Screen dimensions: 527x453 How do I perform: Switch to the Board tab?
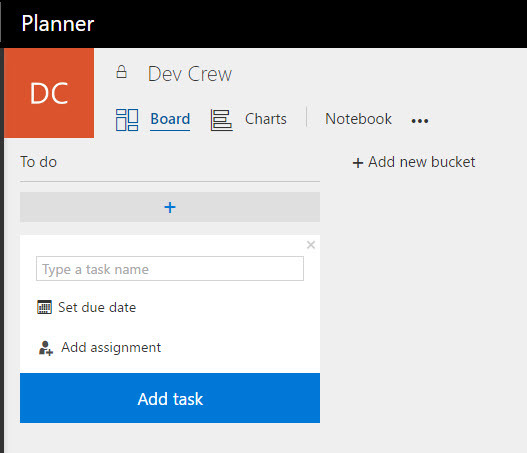pyautogui.click(x=170, y=119)
